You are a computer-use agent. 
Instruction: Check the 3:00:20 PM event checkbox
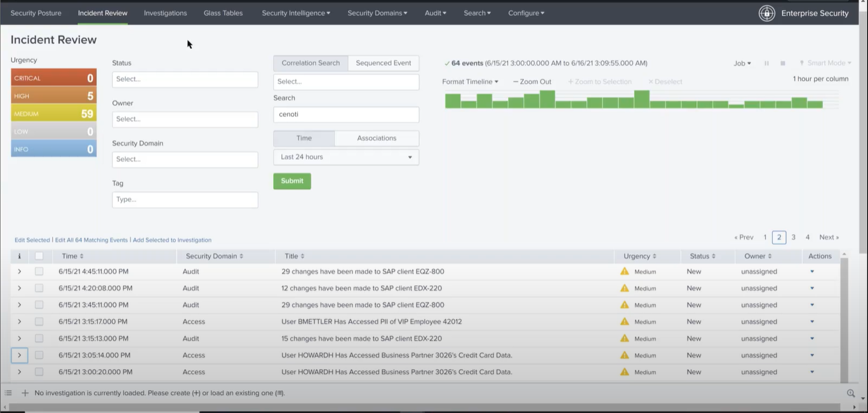tap(39, 372)
